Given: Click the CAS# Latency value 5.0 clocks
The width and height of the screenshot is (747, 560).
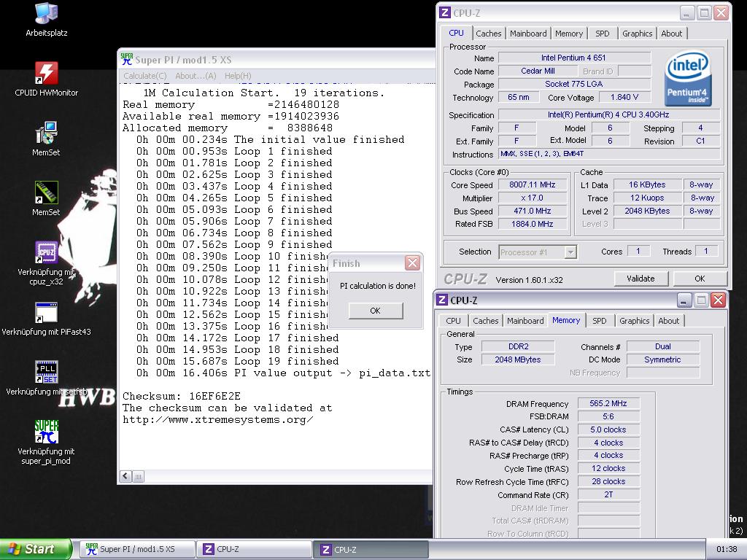Looking at the screenshot, I should point(608,429).
